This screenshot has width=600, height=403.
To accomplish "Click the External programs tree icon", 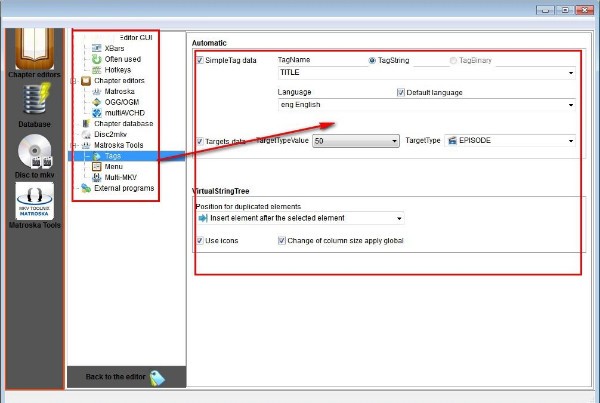I will 86,188.
